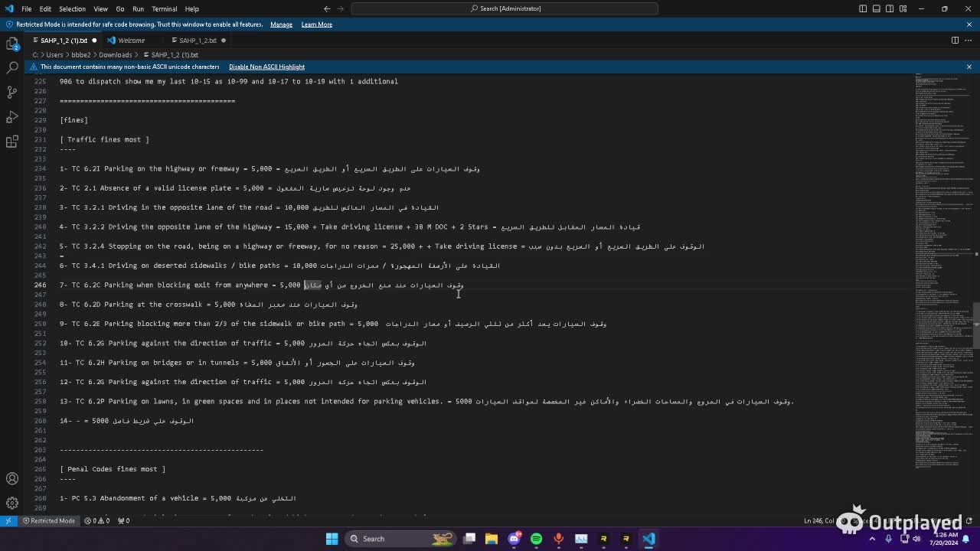Expand the Downloads breadcrumb segment
This screenshot has height=551, width=980.
pos(116,55)
